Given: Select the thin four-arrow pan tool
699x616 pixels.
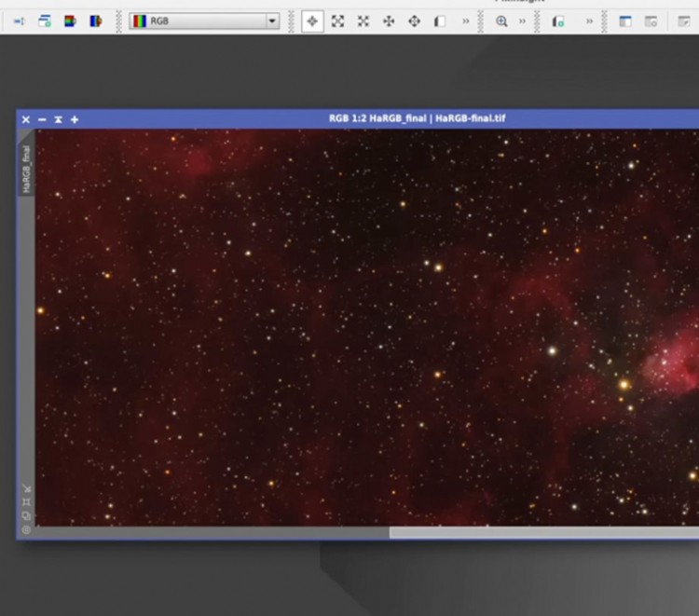Looking at the screenshot, I should click(x=389, y=21).
